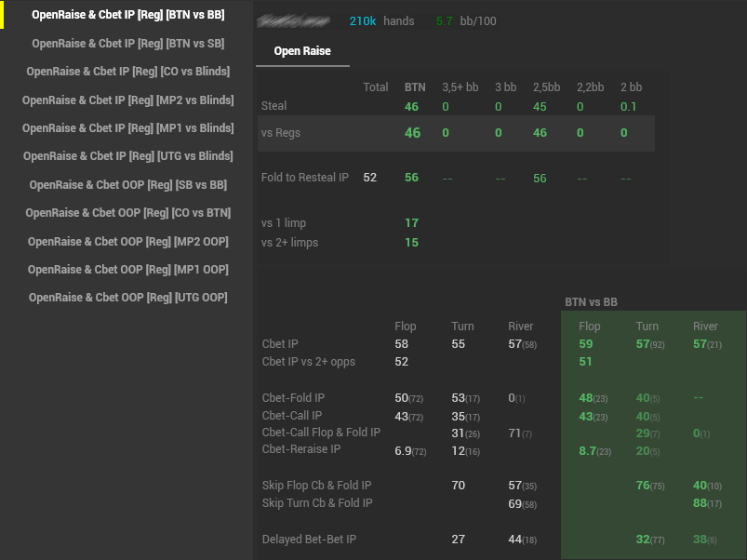This screenshot has width=747, height=560.
Task: Open OpenRaise & Cbet OOP MP2 OOP
Action: click(127, 241)
